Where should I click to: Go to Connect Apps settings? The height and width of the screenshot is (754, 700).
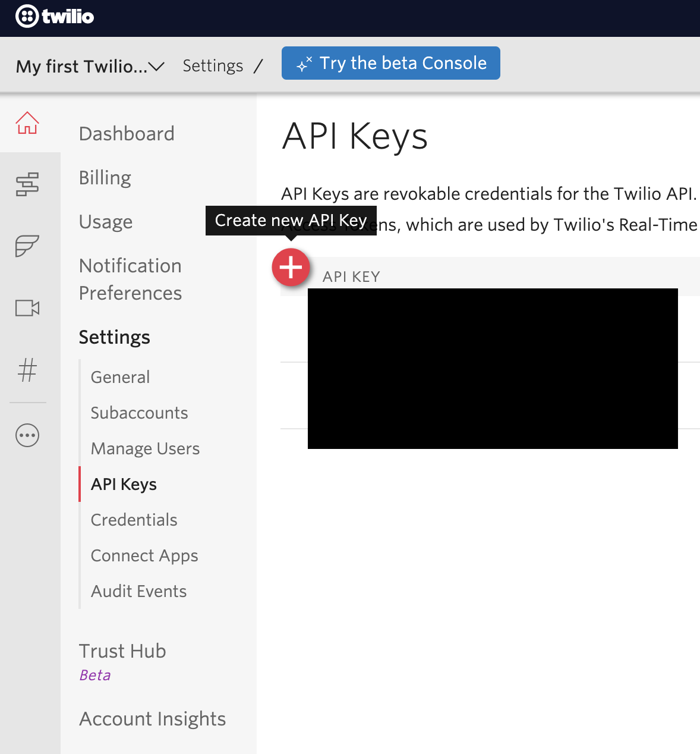point(144,555)
